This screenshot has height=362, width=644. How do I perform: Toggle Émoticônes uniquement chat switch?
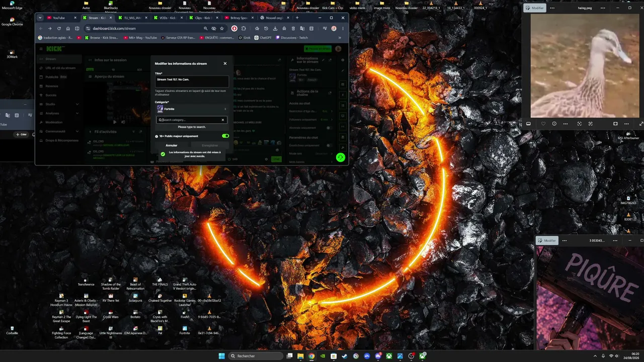click(329, 145)
